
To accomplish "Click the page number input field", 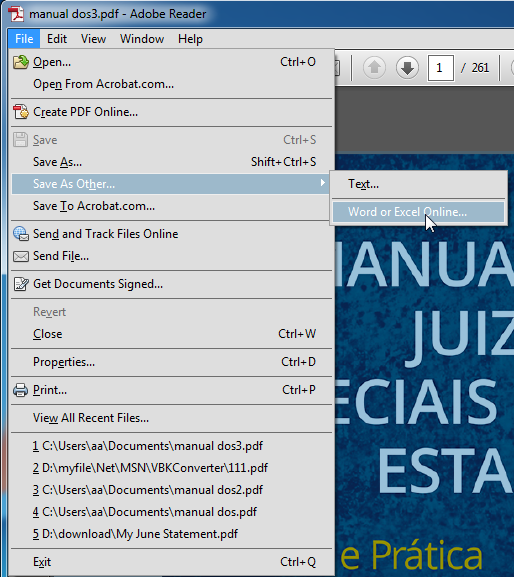I will tap(440, 68).
